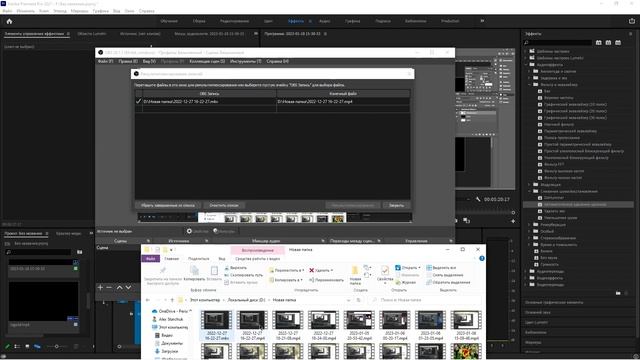Click the plus button editor in Program monitor

pyautogui.click(x=513, y=221)
